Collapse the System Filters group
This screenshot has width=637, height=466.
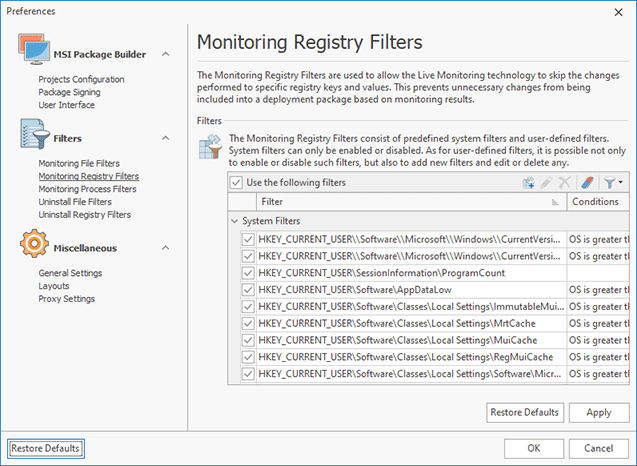click(x=234, y=221)
